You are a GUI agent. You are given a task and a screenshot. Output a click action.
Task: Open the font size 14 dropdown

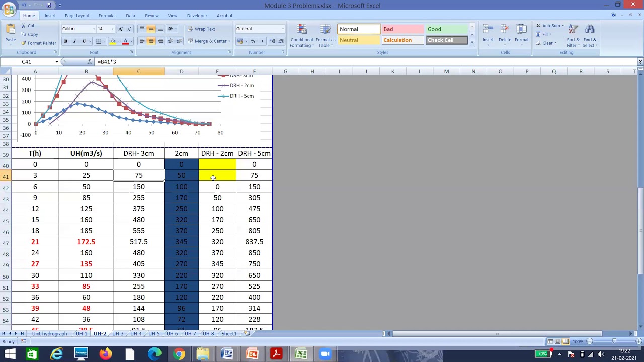[112, 29]
